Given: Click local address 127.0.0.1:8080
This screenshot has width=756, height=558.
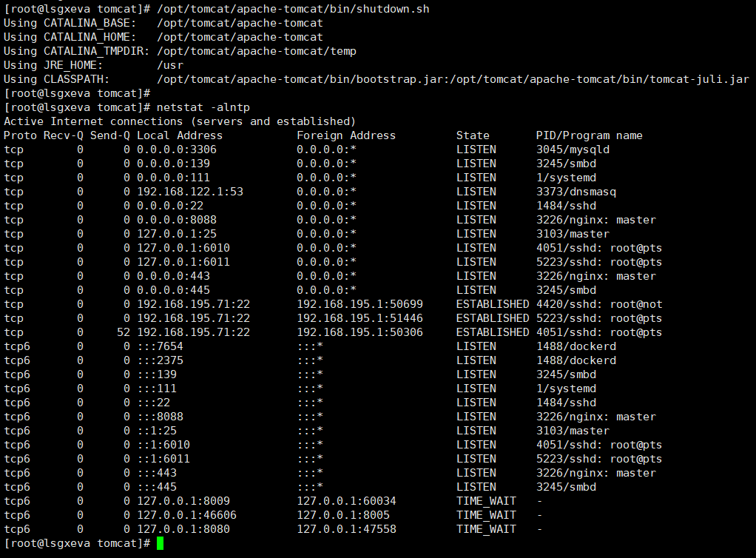Looking at the screenshot, I should (183, 528).
